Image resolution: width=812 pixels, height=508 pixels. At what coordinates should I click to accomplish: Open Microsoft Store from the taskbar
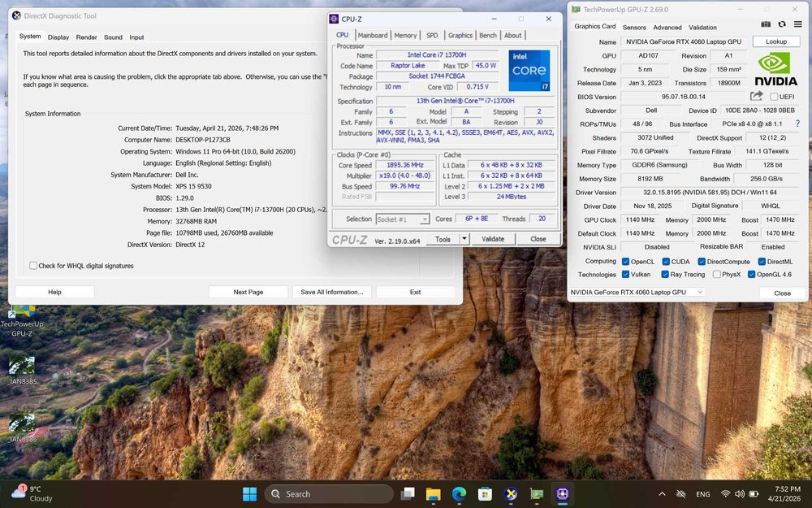coord(485,494)
